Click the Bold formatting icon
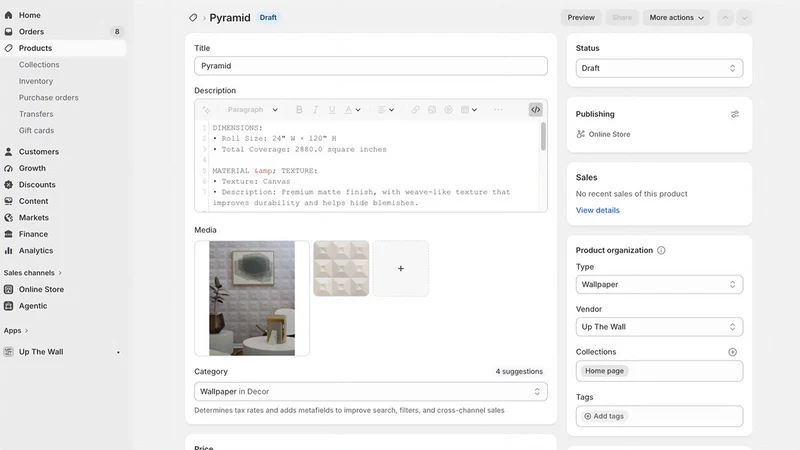800x450 pixels. pos(299,110)
